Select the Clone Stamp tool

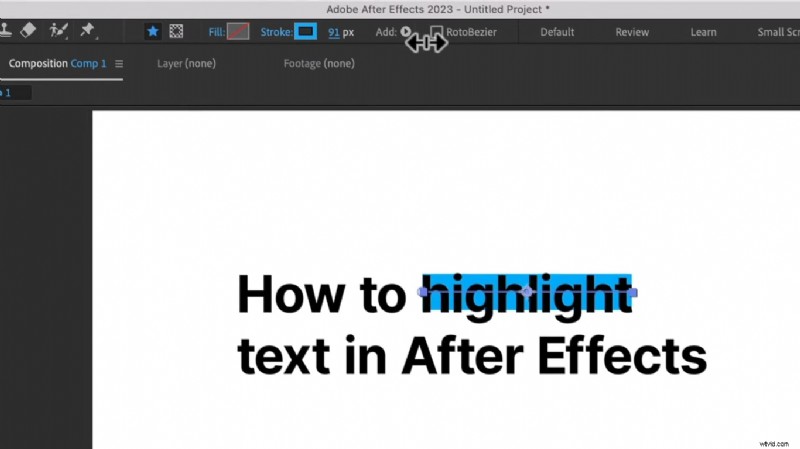click(5, 31)
